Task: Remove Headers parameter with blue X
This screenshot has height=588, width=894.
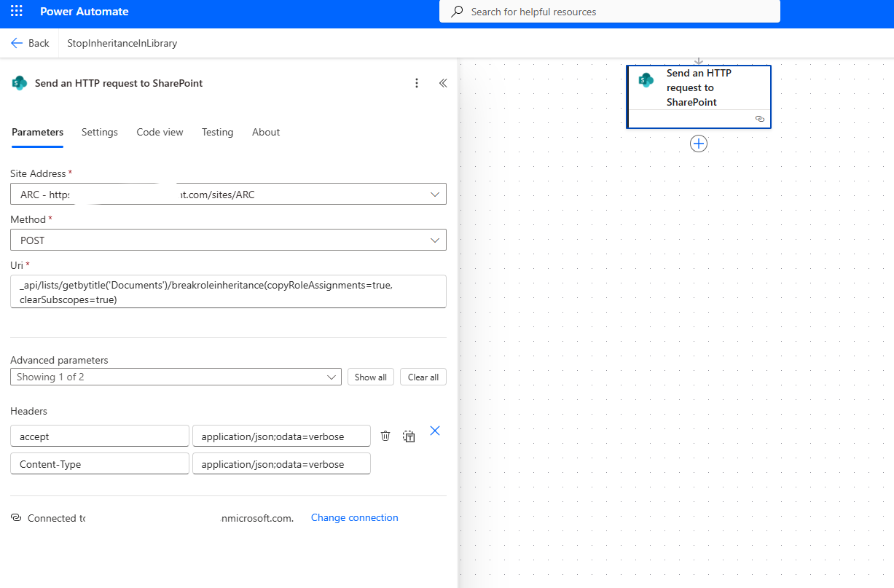Action: [435, 431]
